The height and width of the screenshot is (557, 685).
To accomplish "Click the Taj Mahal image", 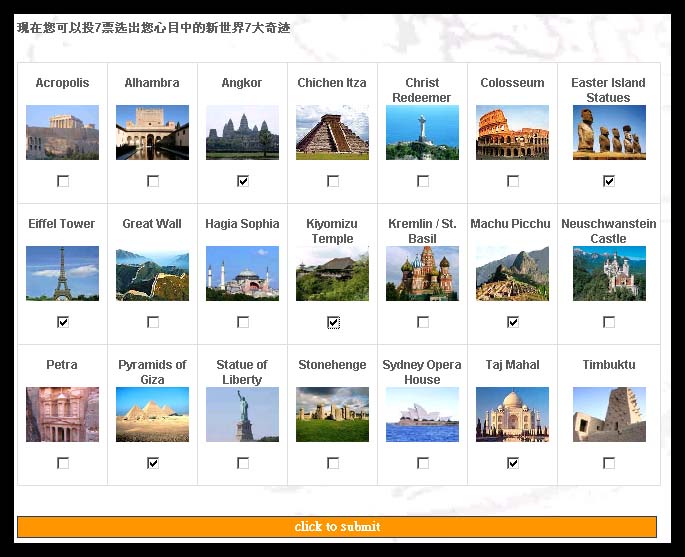I will pos(512,415).
